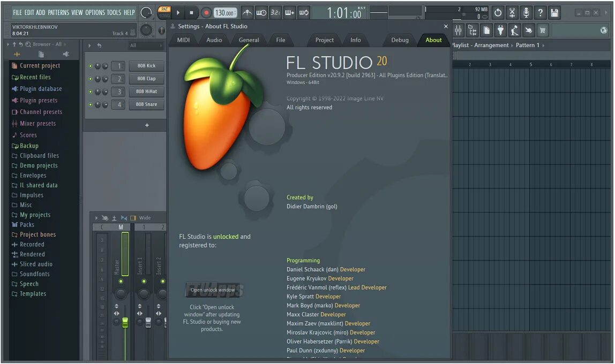Image resolution: width=615 pixels, height=364 pixels.
Task: Click the Master track volume fader
Action: pyautogui.click(x=125, y=322)
